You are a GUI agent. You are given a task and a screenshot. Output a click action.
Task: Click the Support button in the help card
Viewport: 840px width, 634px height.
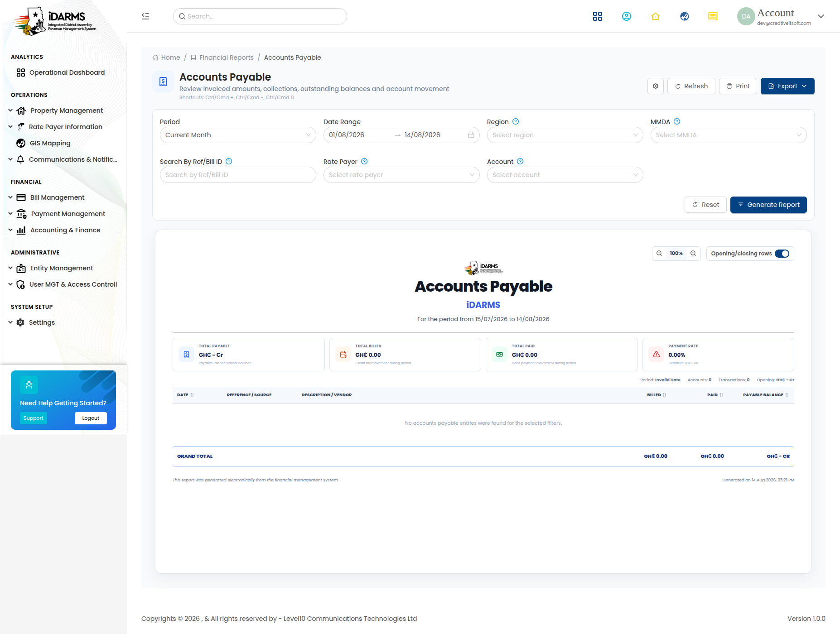point(34,418)
